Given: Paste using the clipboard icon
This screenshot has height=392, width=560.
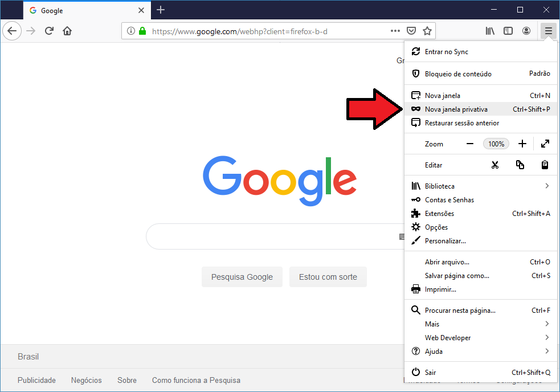Looking at the screenshot, I should pos(545,165).
